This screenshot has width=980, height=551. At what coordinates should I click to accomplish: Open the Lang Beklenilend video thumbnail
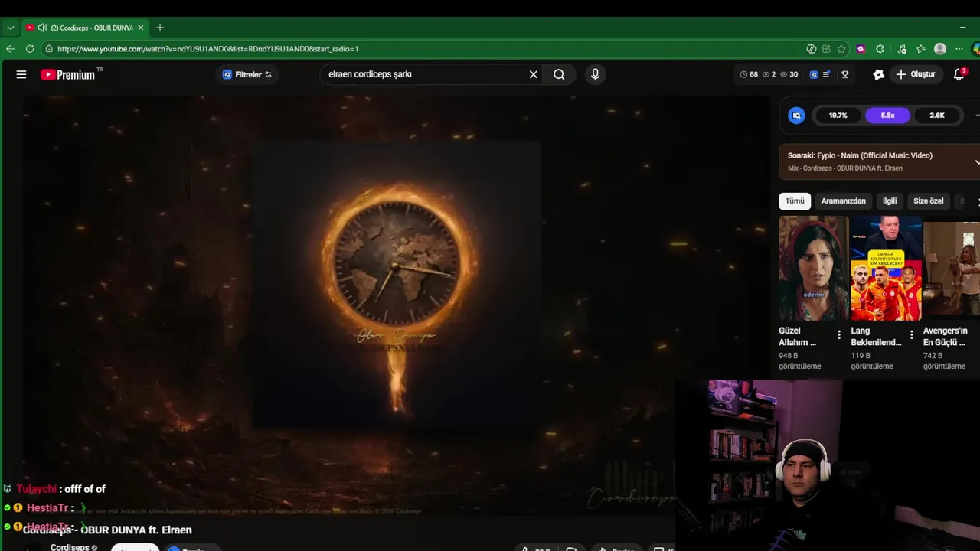coord(886,268)
